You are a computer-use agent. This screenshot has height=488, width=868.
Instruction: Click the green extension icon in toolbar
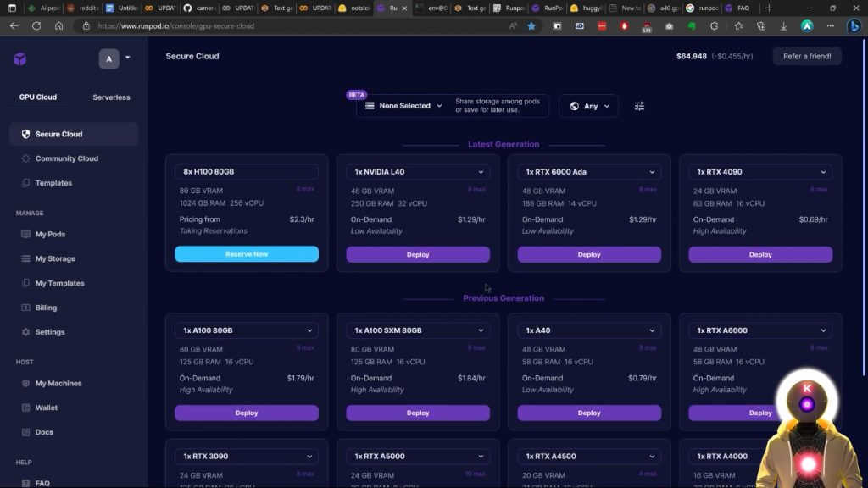[692, 26]
